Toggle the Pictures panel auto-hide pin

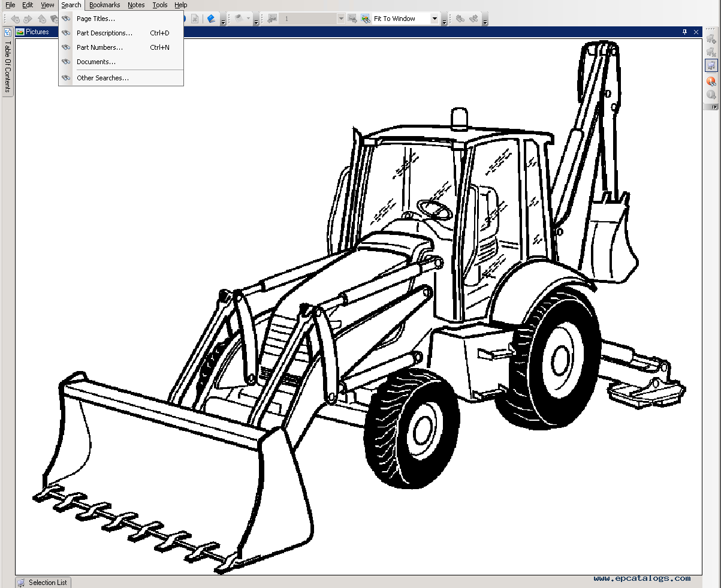pos(685,32)
